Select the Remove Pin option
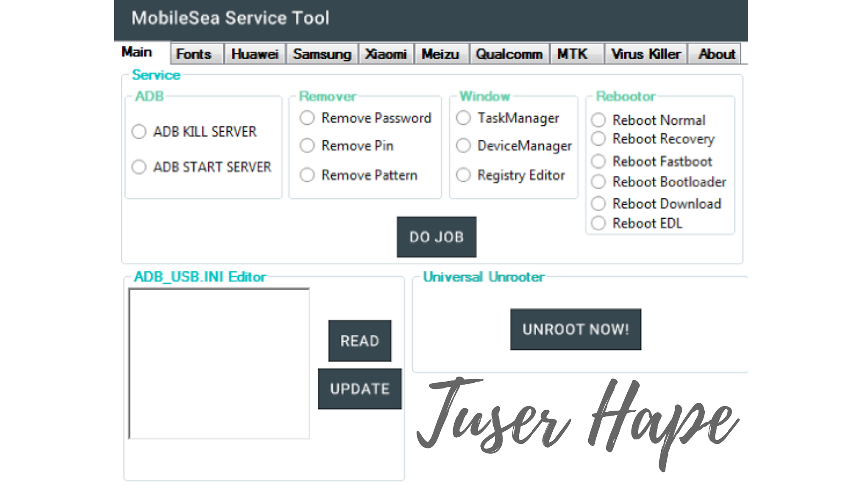 click(x=307, y=145)
